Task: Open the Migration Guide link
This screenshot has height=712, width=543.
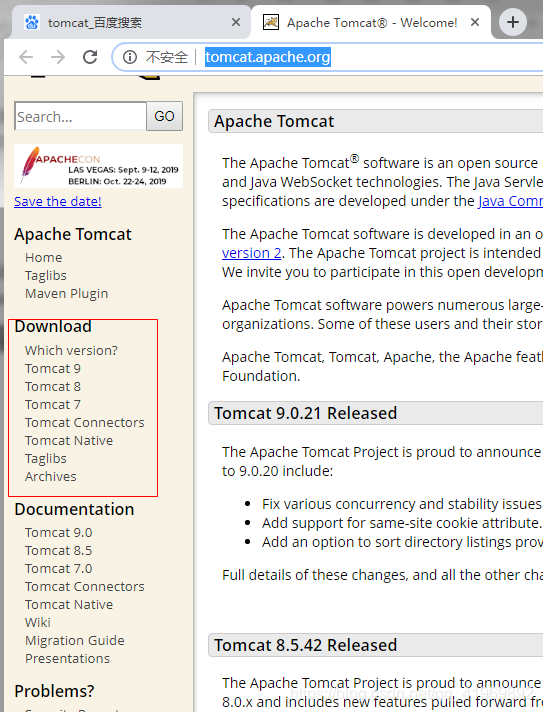Action: coord(75,641)
